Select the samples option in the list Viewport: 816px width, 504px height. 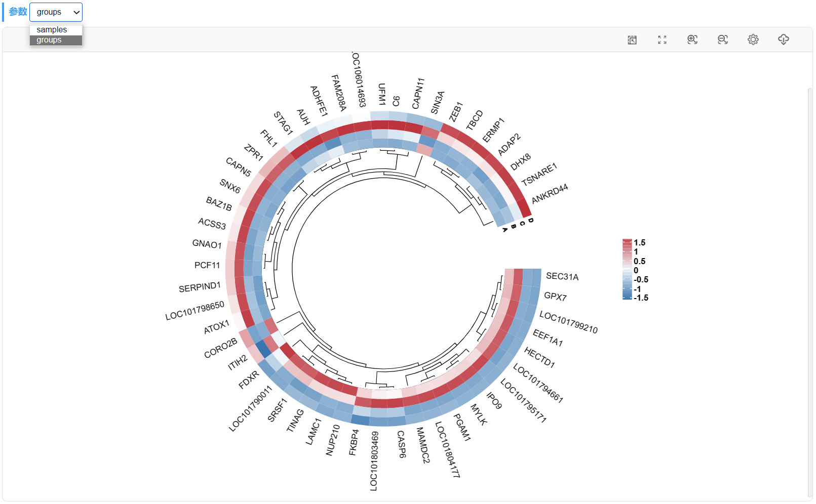pyautogui.click(x=56, y=30)
